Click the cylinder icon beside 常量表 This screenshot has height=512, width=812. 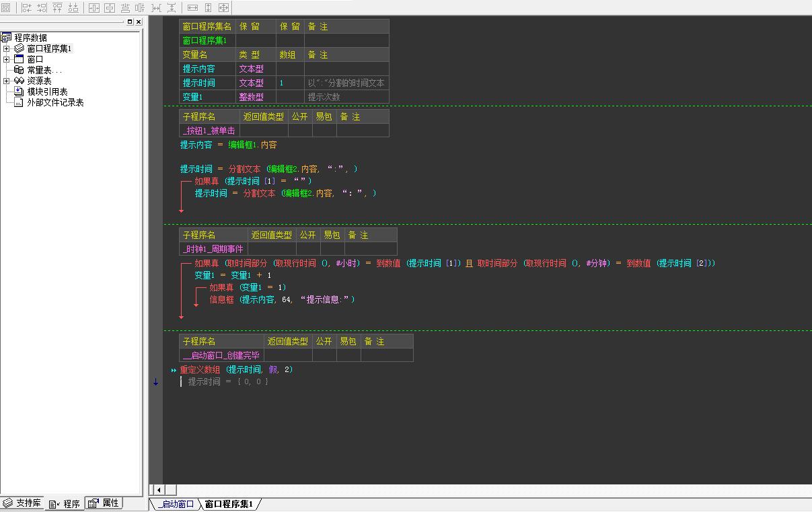point(19,70)
